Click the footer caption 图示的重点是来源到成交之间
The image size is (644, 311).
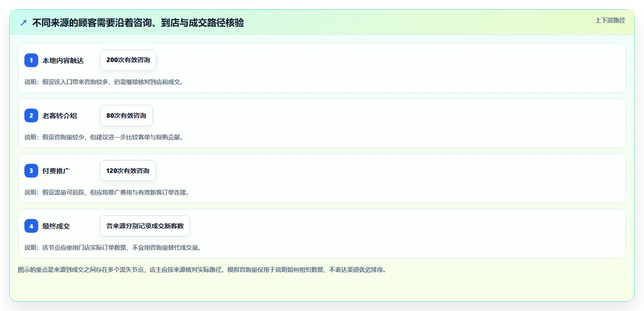coord(202,270)
